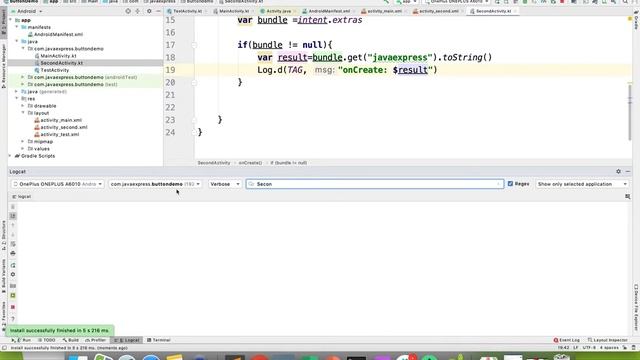Click the screen record icon in Logcat toolbar
640x360 pixels.
coord(13,295)
